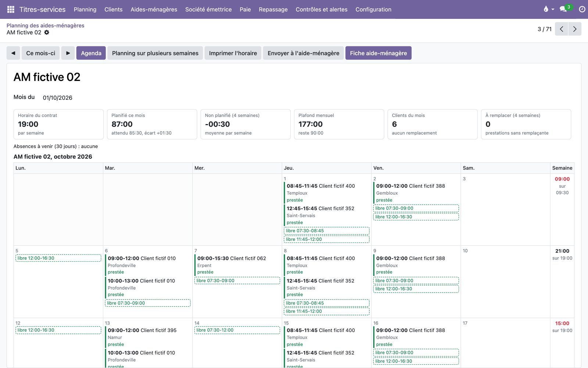This screenshot has height=368, width=588.
Task: Switch to the Agenda view
Action: [91, 53]
